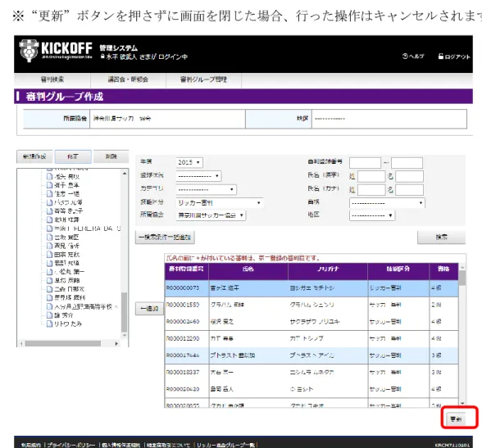Switch to the 講習会・研修会 tab
The width and height of the screenshot is (482, 448).
point(128,79)
